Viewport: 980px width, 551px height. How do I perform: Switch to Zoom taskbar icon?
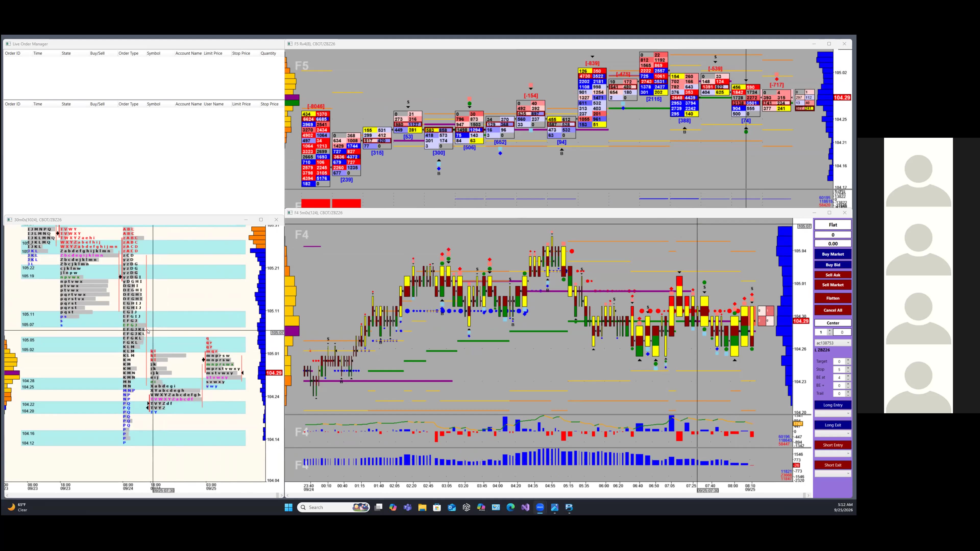click(540, 507)
